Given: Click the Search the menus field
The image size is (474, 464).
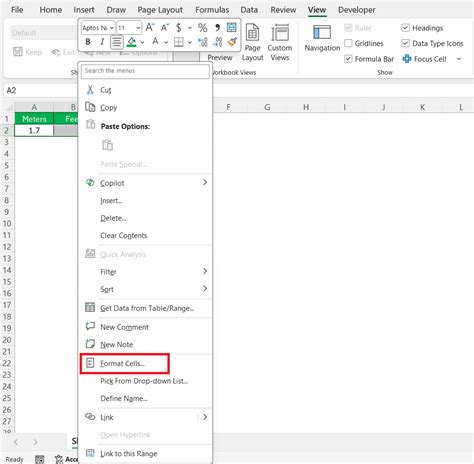Looking at the screenshot, I should coord(145,71).
